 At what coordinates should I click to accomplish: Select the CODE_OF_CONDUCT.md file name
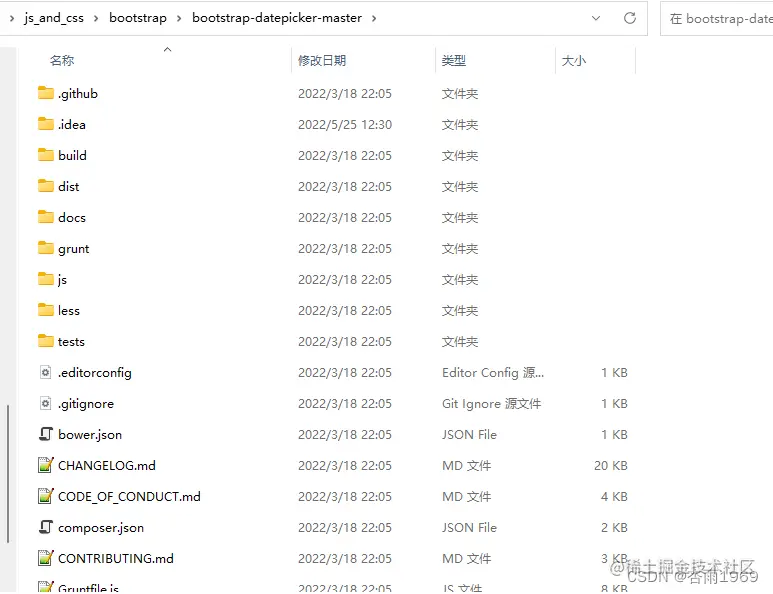129,497
